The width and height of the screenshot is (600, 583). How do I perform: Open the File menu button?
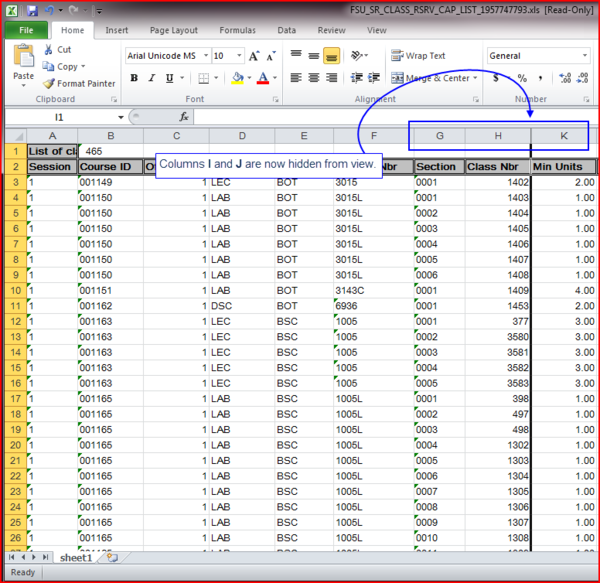(x=26, y=30)
